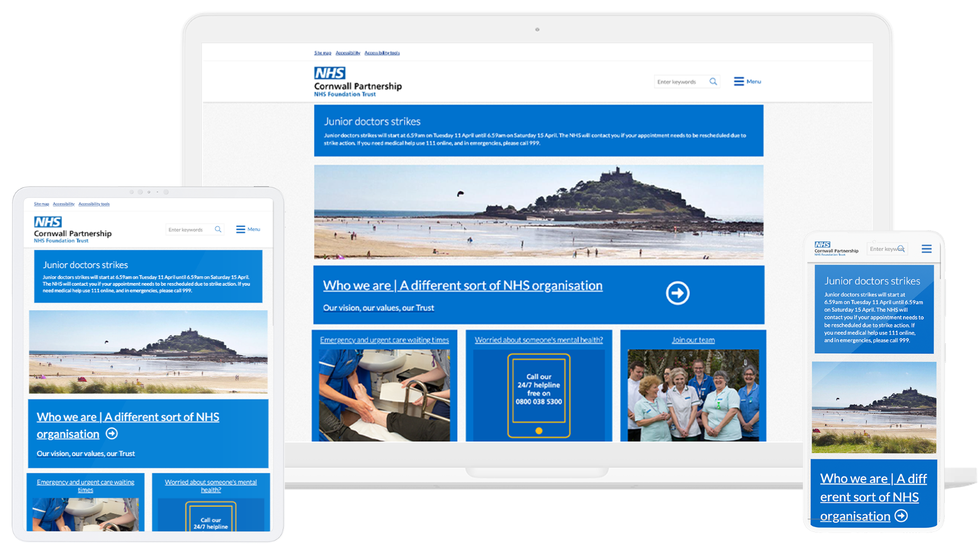
Task: Click the NHS logo on the laptop screen
Action: [x=330, y=73]
